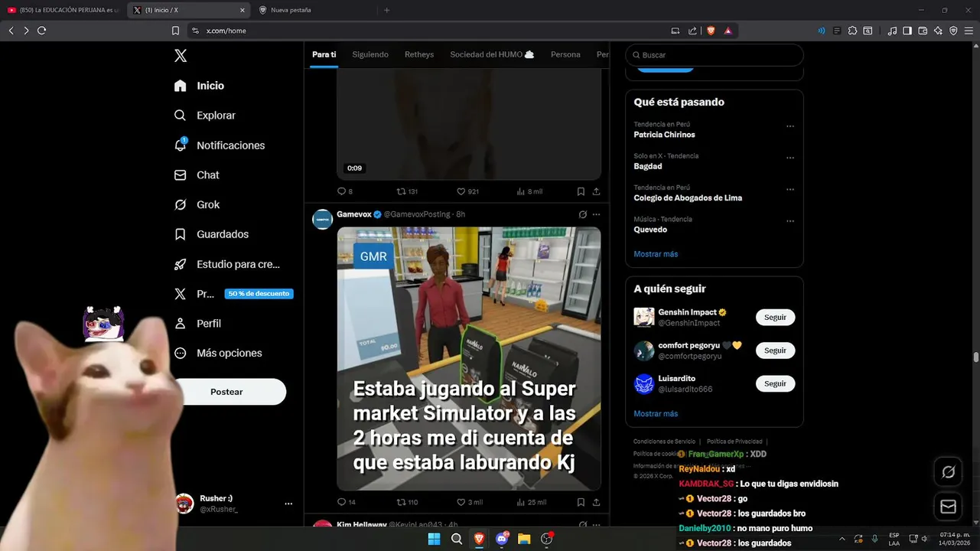Viewport: 980px width, 551px height.
Task: Click the Brave Shields icon
Action: (711, 31)
